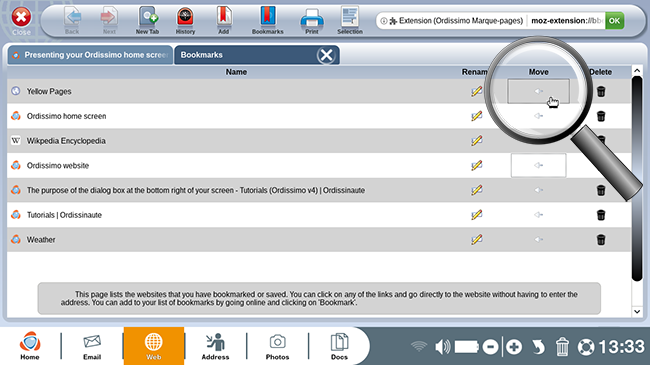Click the green OK button
Viewport: 650px width, 365px height.
[x=614, y=21]
